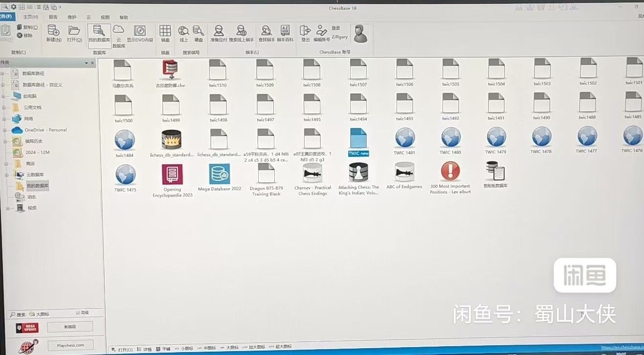The height and width of the screenshot is (355, 644).
Task: Open the Player Encyclopedia (棋手百科)
Action: coord(285,33)
